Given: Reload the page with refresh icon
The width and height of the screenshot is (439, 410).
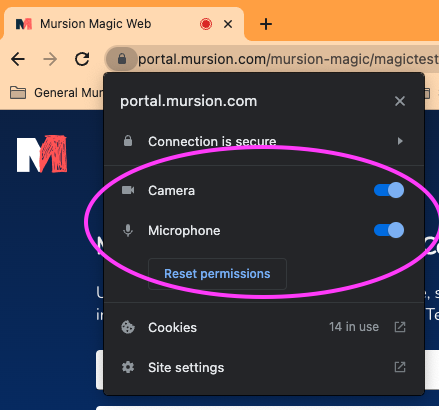Looking at the screenshot, I should pyautogui.click(x=82, y=59).
